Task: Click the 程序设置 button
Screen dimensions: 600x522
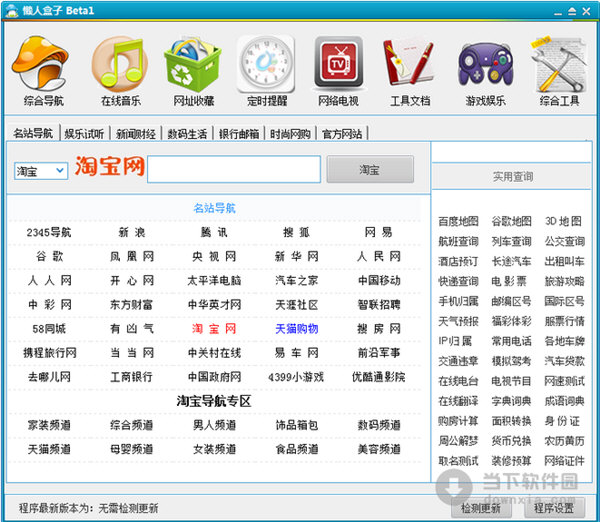Action: pyautogui.click(x=554, y=508)
